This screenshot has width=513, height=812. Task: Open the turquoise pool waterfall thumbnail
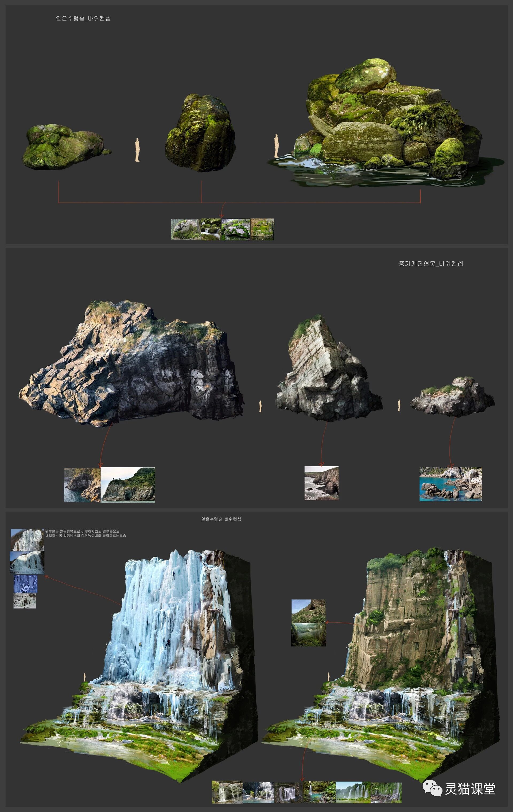(x=319, y=792)
